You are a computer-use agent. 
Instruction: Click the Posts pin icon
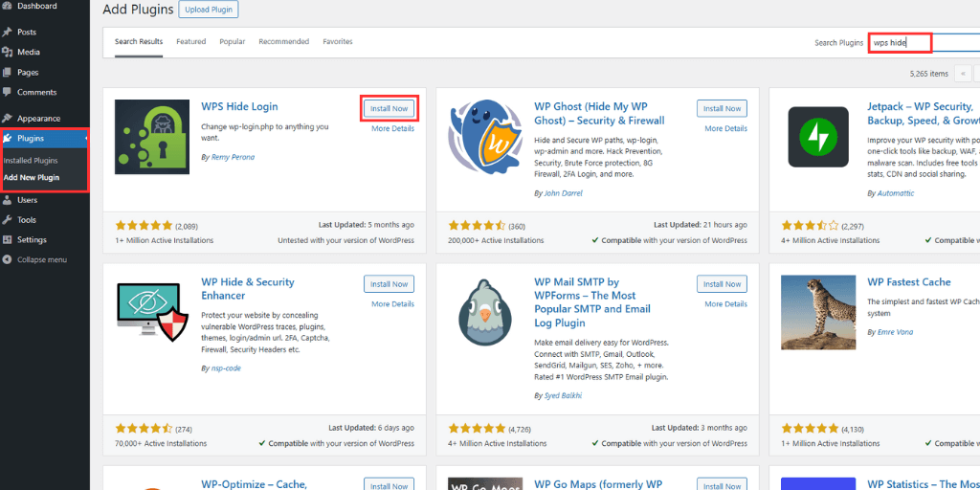click(x=7, y=32)
